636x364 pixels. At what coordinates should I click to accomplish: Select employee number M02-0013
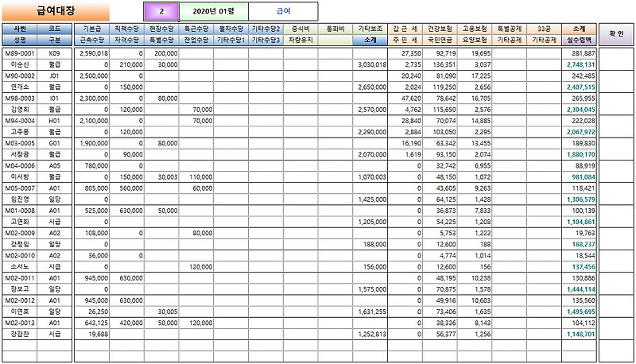tap(19, 323)
